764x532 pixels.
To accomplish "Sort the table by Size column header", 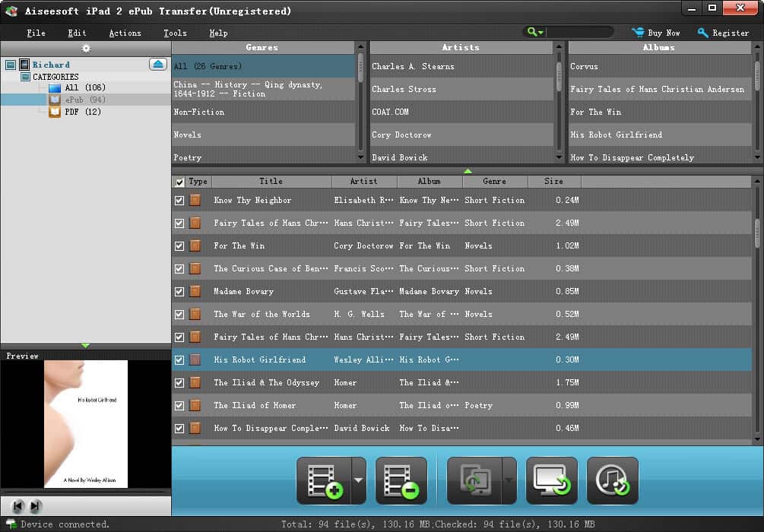I will [x=554, y=181].
